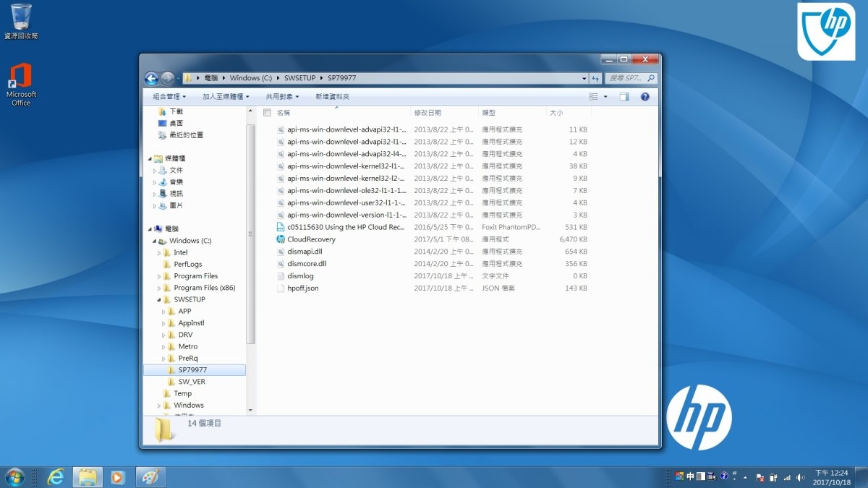The image size is (868, 488).
Task: Click the language bar help icon
Action: pos(723,476)
